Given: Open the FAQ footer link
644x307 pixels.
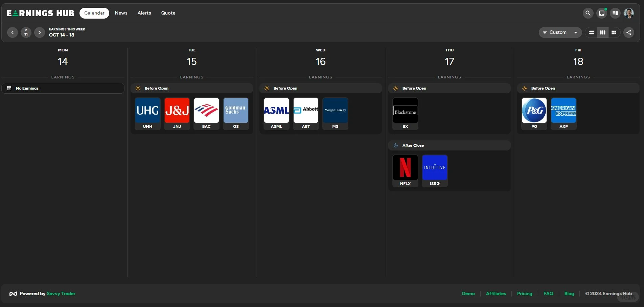Looking at the screenshot, I should [x=548, y=293].
